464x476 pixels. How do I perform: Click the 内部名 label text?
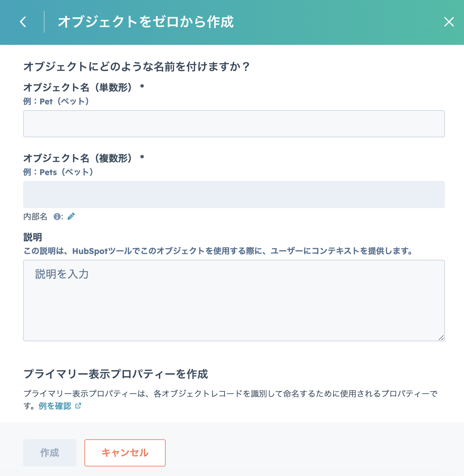tap(35, 217)
